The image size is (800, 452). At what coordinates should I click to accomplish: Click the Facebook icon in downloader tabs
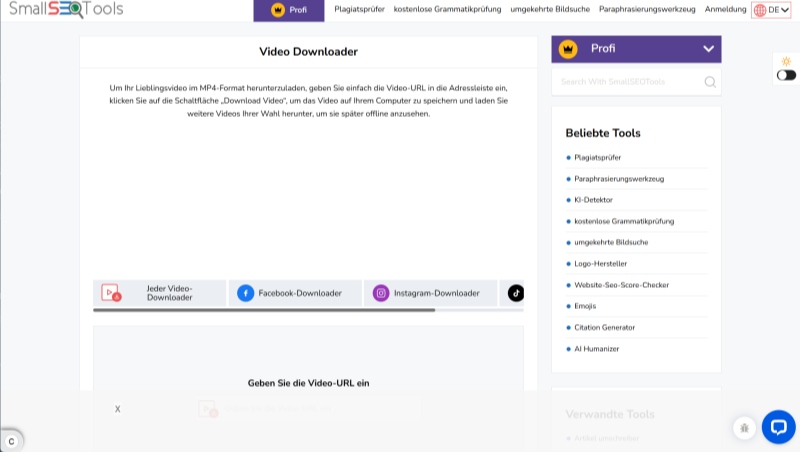pos(245,293)
